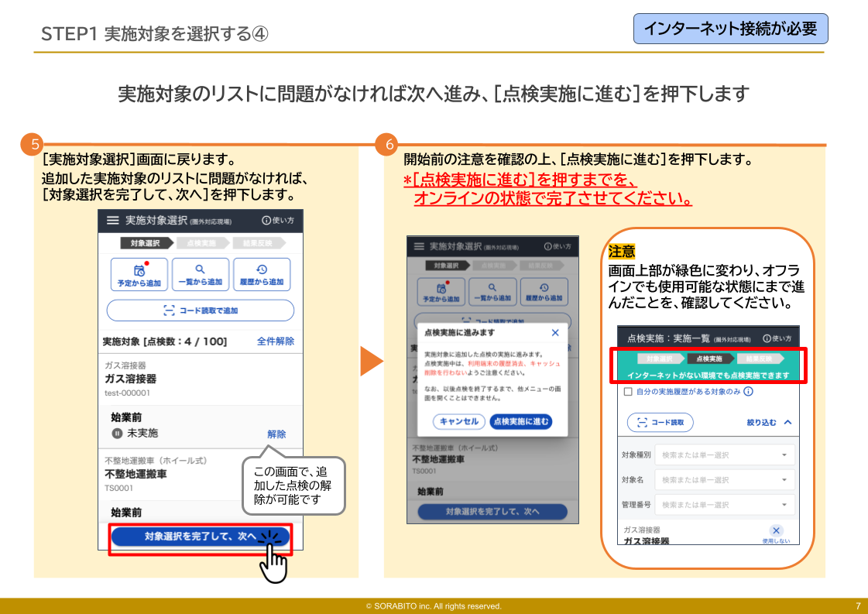
Task: Select 点検実施 step in green header
Action: [x=709, y=359]
